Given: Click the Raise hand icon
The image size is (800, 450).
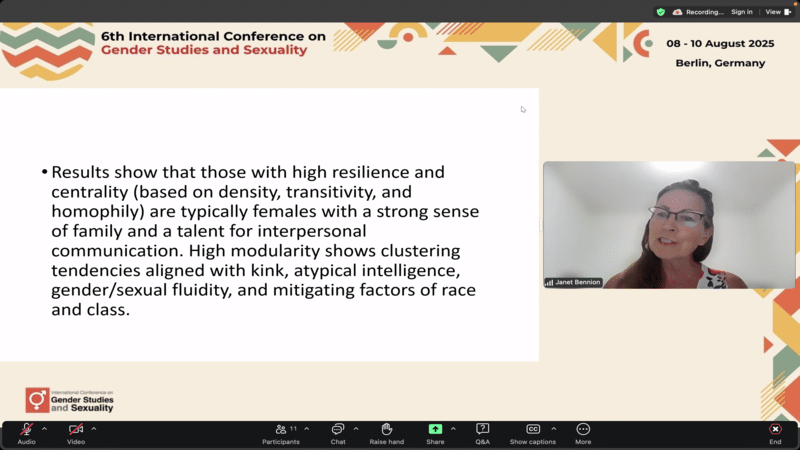Looking at the screenshot, I should [386, 429].
